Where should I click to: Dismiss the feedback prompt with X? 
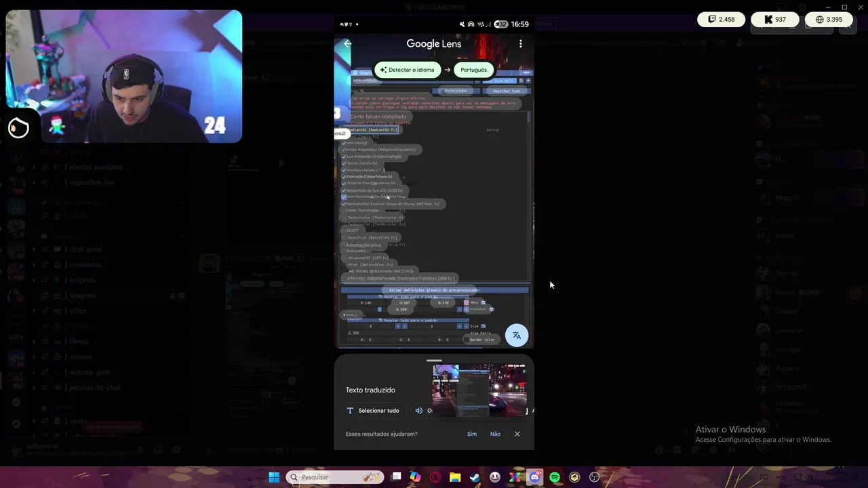(517, 434)
